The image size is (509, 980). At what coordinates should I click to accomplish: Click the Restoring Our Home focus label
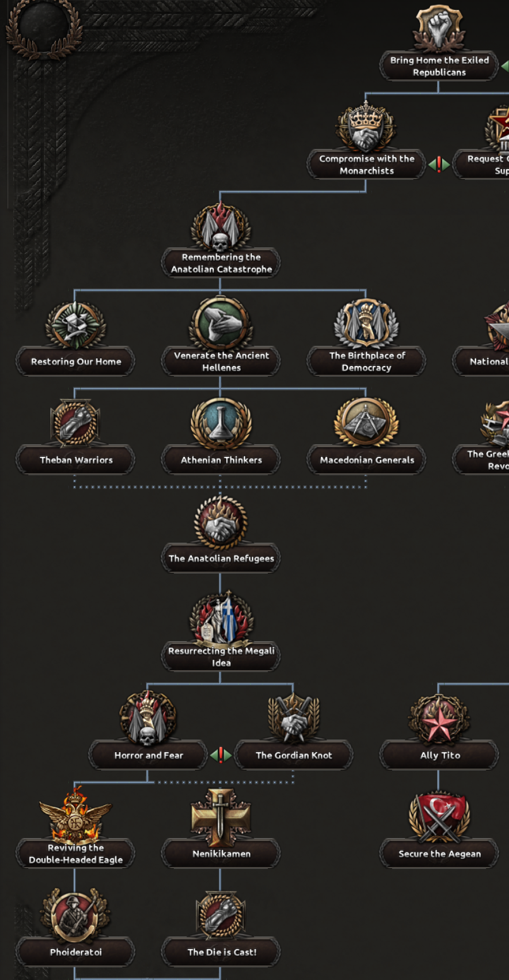click(x=76, y=362)
